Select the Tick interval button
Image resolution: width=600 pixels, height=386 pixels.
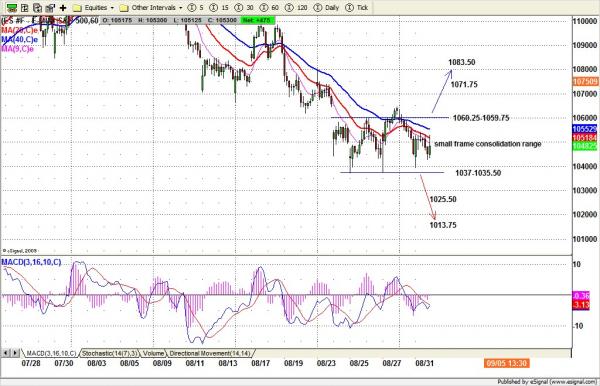[357, 8]
